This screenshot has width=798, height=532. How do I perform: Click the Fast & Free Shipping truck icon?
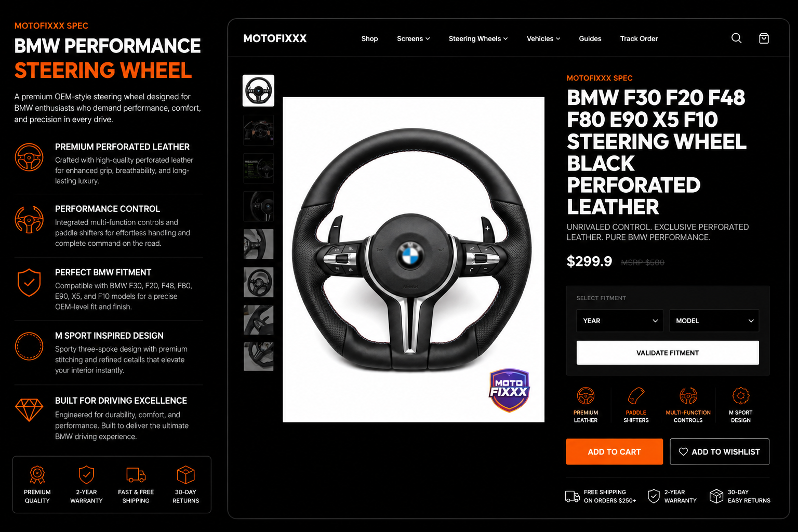[x=136, y=474]
